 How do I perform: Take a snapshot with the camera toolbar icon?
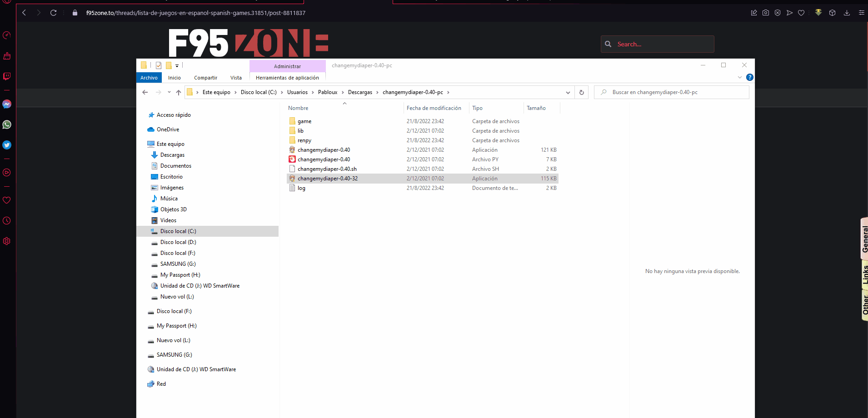coord(766,13)
